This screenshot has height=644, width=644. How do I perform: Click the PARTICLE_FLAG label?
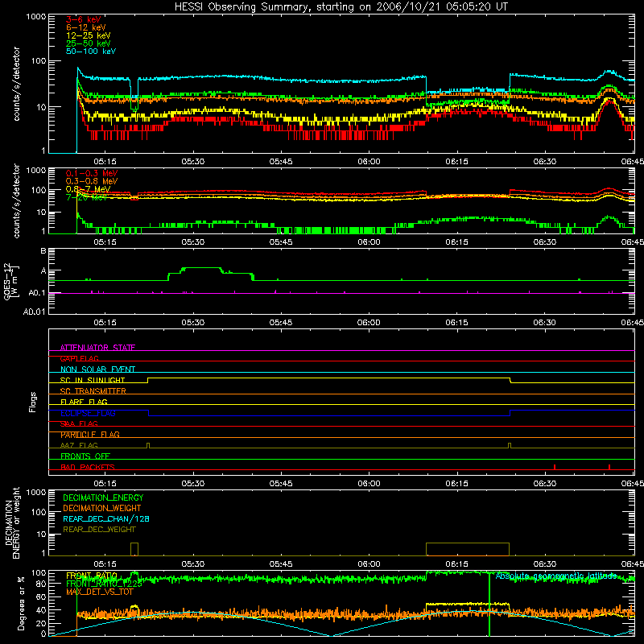[90, 435]
